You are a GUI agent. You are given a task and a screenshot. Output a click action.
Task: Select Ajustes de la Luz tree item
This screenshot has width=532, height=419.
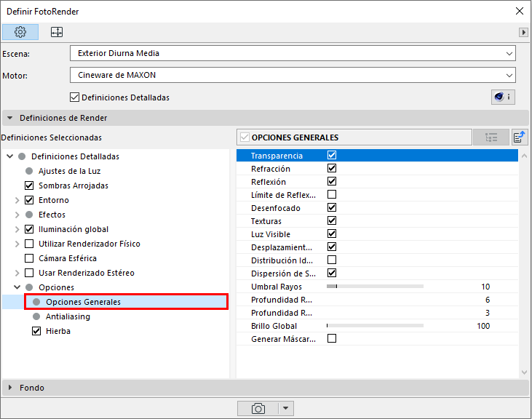[70, 171]
